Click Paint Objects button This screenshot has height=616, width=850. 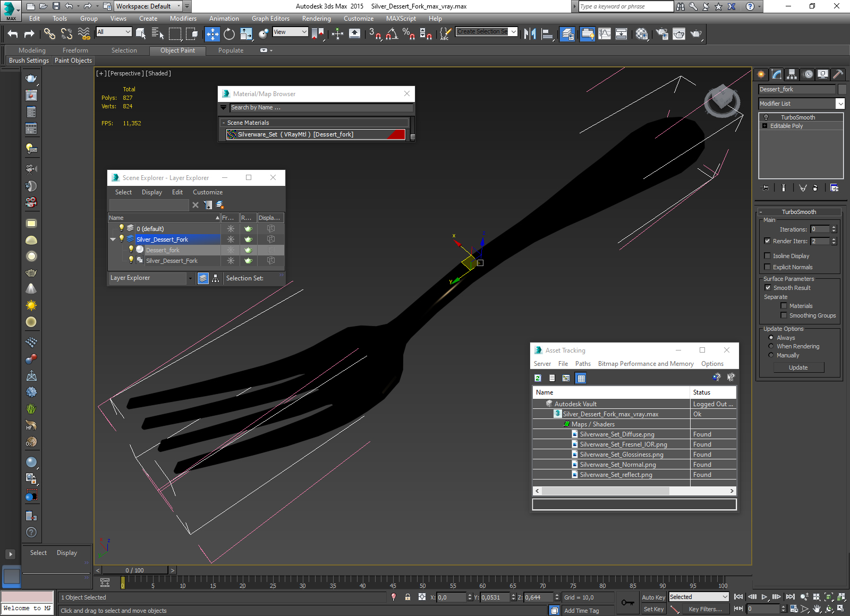(x=73, y=61)
